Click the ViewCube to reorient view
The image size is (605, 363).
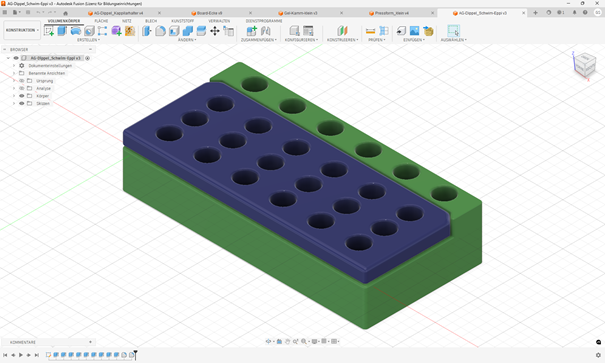[x=585, y=65]
